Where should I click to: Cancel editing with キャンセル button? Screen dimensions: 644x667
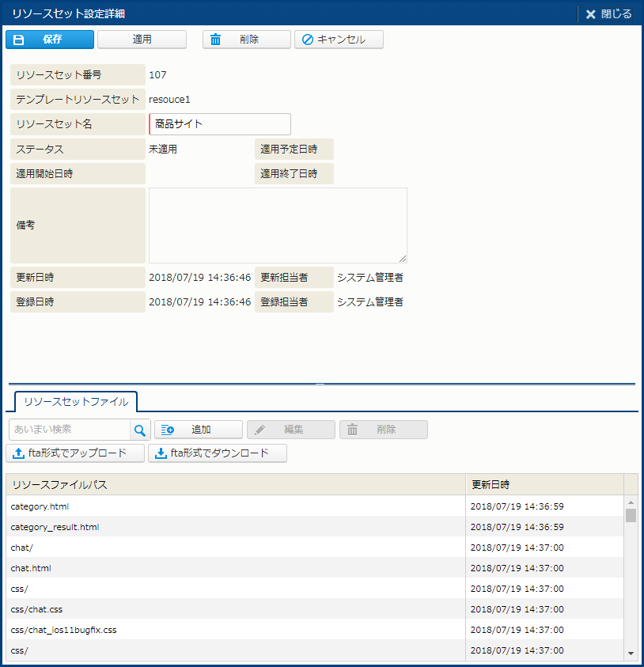point(339,40)
